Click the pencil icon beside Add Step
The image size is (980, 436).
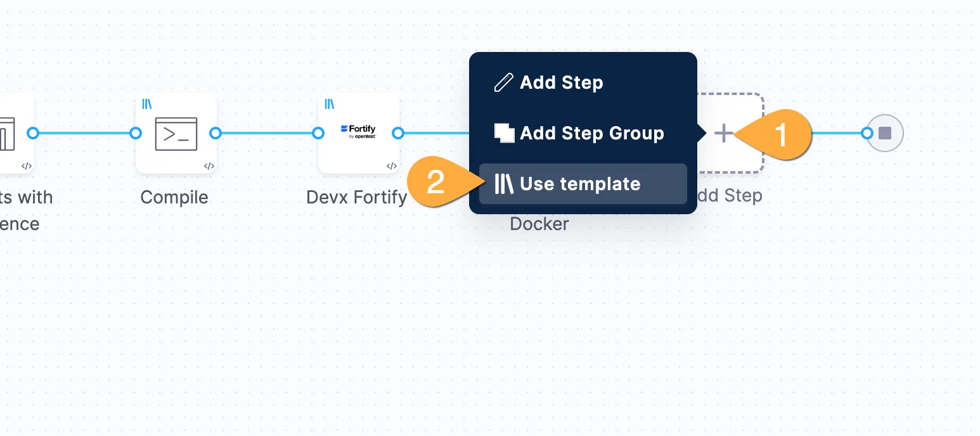(503, 82)
